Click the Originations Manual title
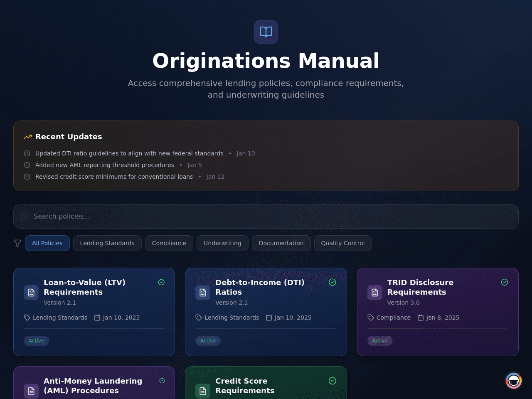532x399 pixels. [x=266, y=61]
